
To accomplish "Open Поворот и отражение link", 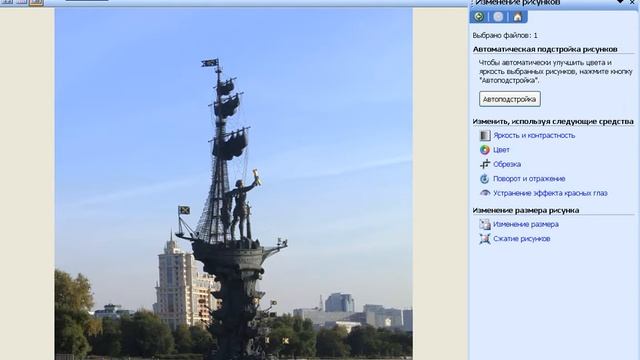I will pyautogui.click(x=529, y=179).
